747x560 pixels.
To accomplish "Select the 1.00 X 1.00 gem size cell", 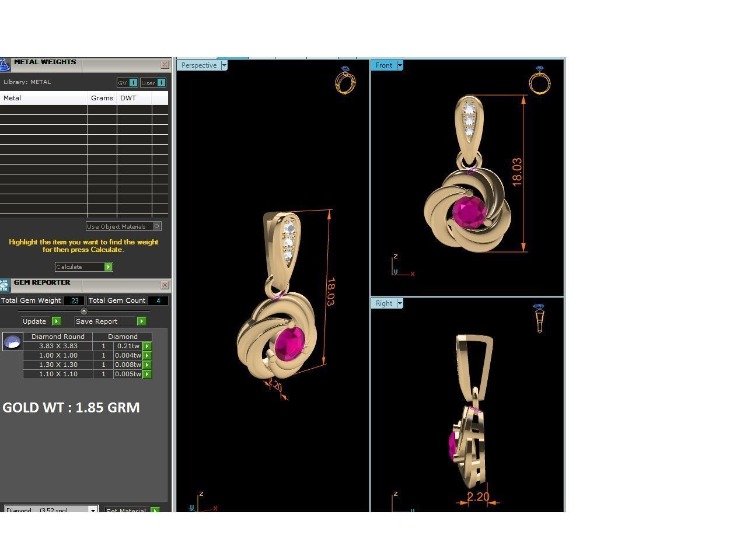I will tap(58, 355).
